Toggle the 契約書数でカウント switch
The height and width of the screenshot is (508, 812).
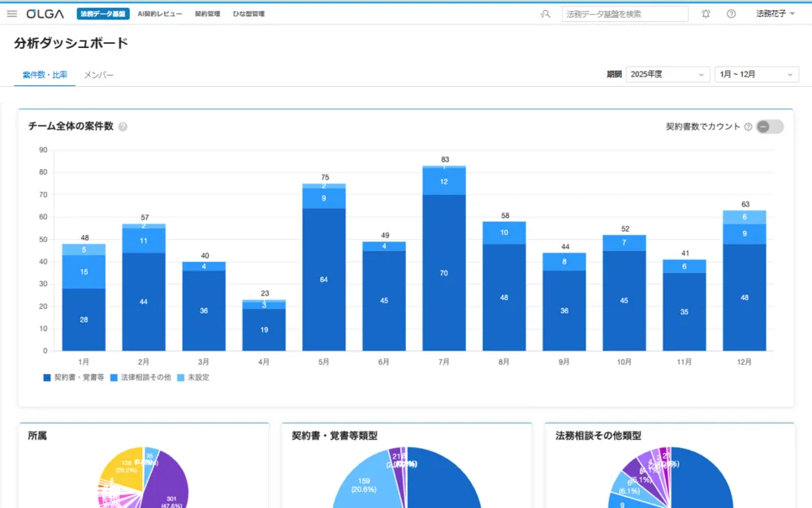coord(769,127)
